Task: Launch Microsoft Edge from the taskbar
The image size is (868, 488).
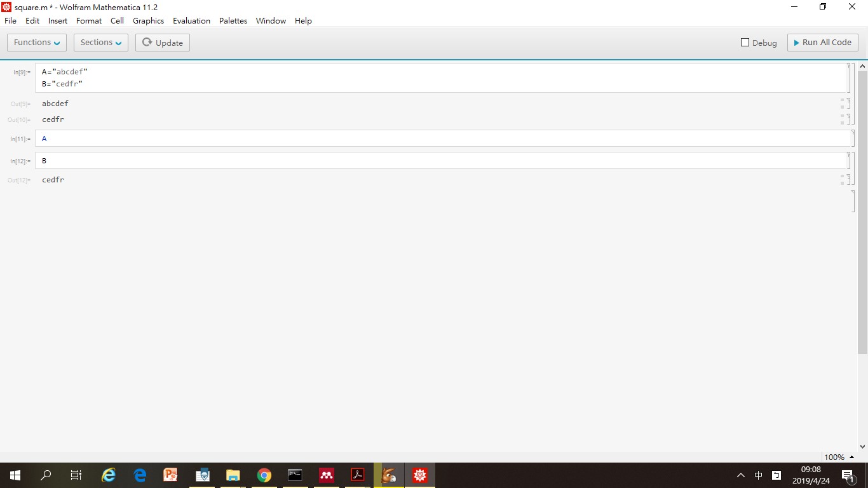Action: click(140, 475)
